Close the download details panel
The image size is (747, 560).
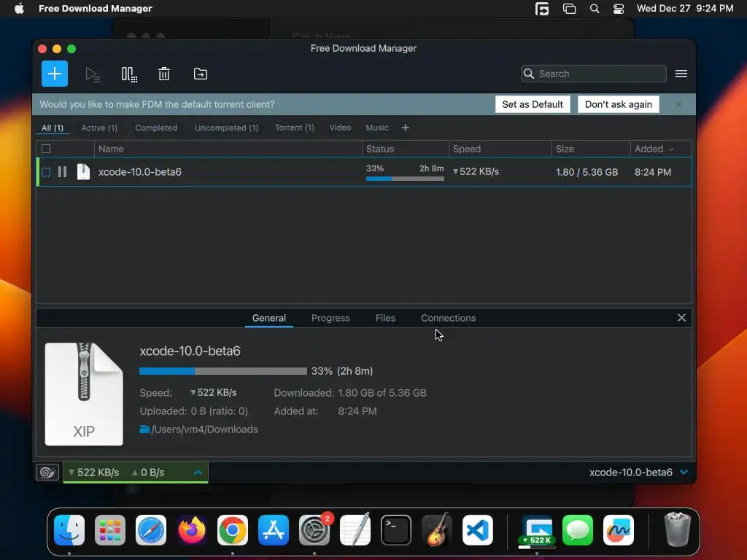click(681, 318)
